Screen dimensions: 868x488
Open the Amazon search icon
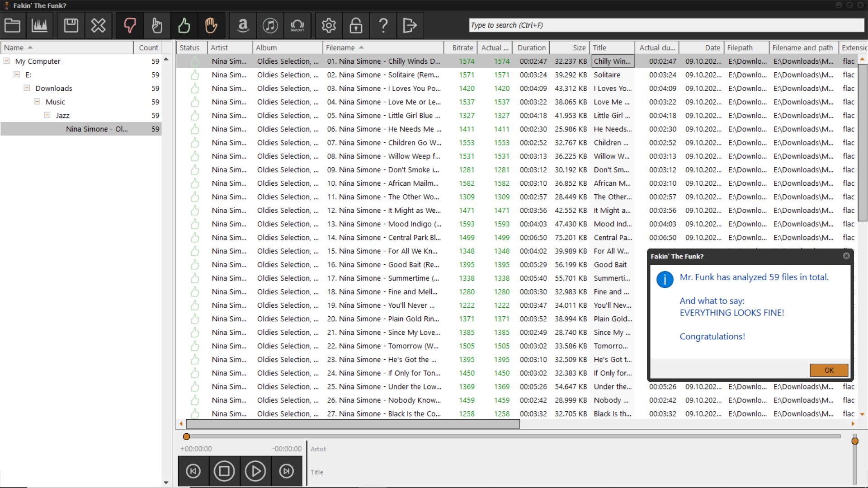[x=243, y=25]
